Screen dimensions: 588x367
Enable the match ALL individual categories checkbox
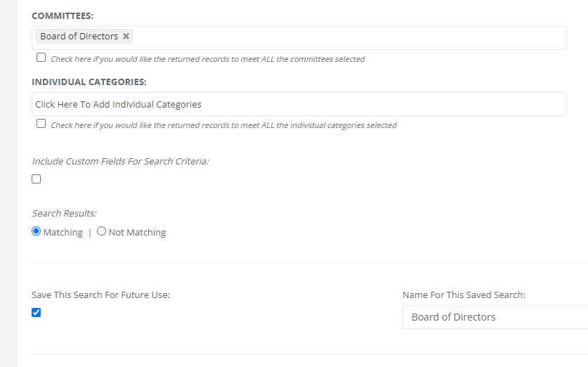tap(41, 124)
